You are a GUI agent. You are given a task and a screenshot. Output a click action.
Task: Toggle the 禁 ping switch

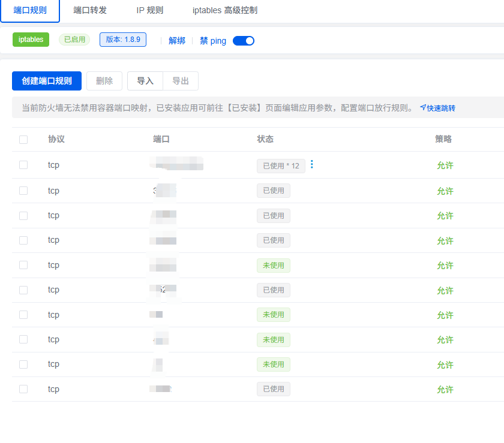pos(244,41)
